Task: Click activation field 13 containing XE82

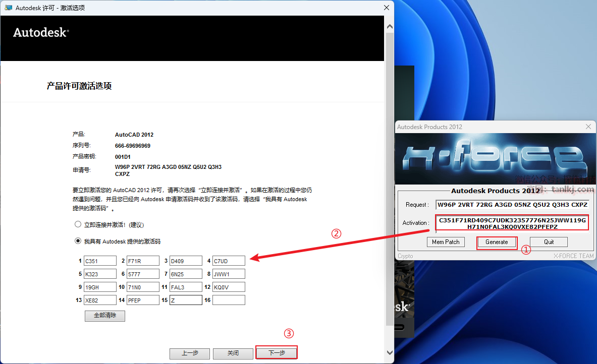Action: [100, 300]
